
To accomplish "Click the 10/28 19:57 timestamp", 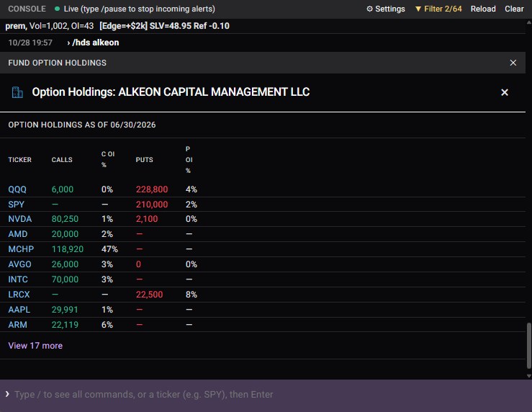I will (30, 42).
